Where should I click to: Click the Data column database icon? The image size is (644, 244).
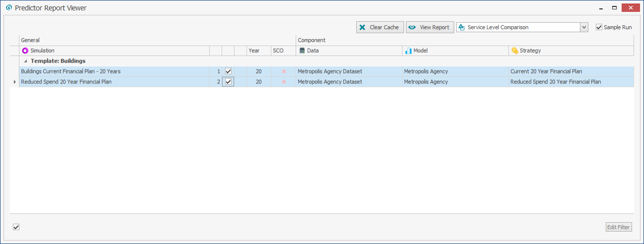click(x=302, y=51)
